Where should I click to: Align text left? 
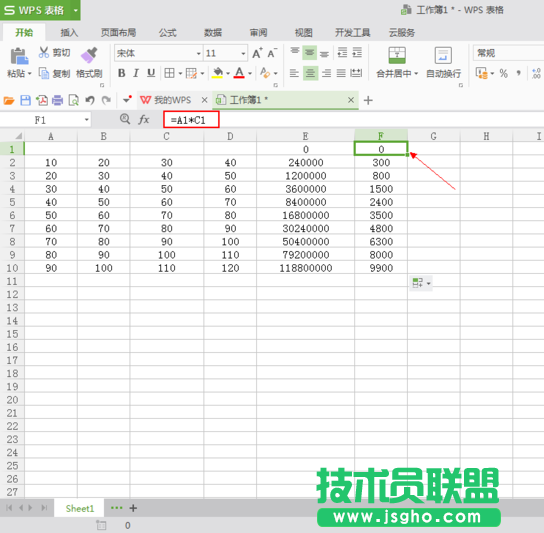click(x=294, y=73)
